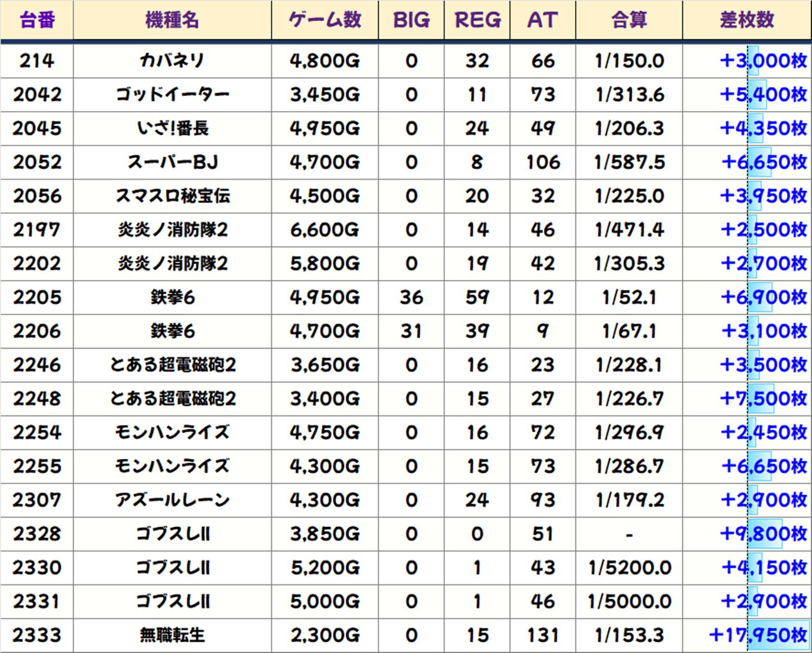
Task: Sort by the 差枚数 column header
Action: [x=746, y=20]
